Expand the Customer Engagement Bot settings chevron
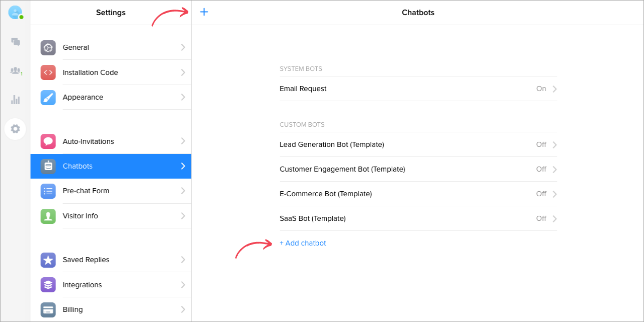 [x=554, y=169]
